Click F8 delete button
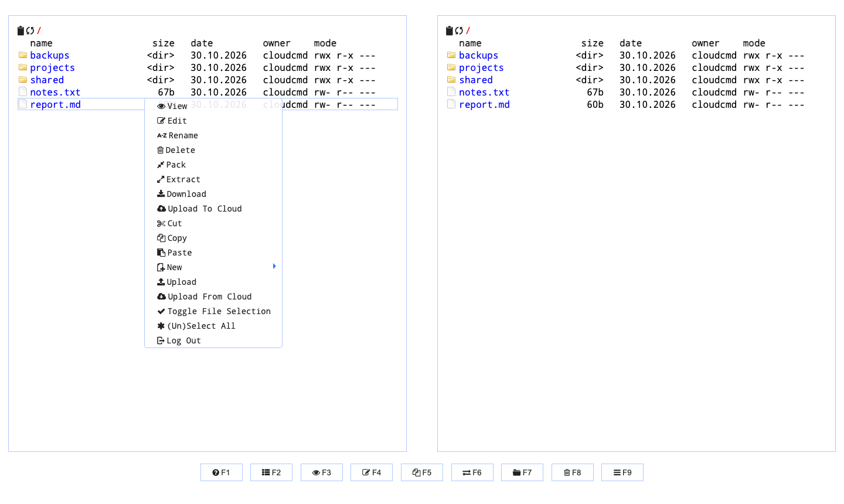 (573, 472)
